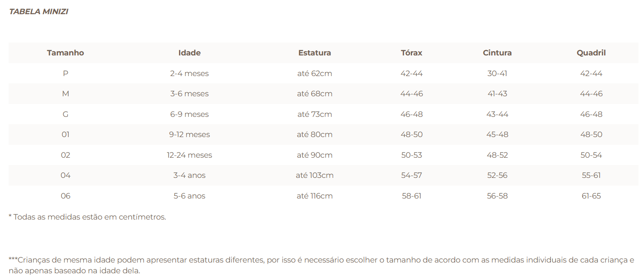The height and width of the screenshot is (278, 644).
Task: Click the até 103cm stature cell
Action: [x=315, y=175]
